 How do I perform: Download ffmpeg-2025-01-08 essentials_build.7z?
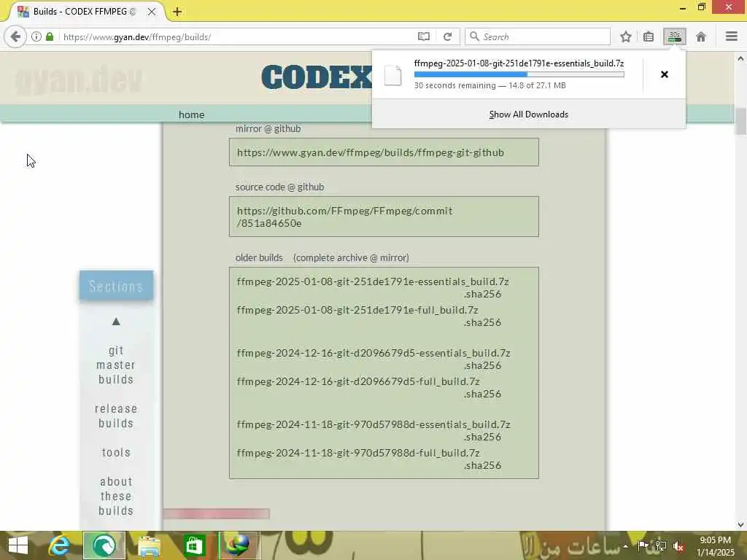pyautogui.click(x=373, y=281)
